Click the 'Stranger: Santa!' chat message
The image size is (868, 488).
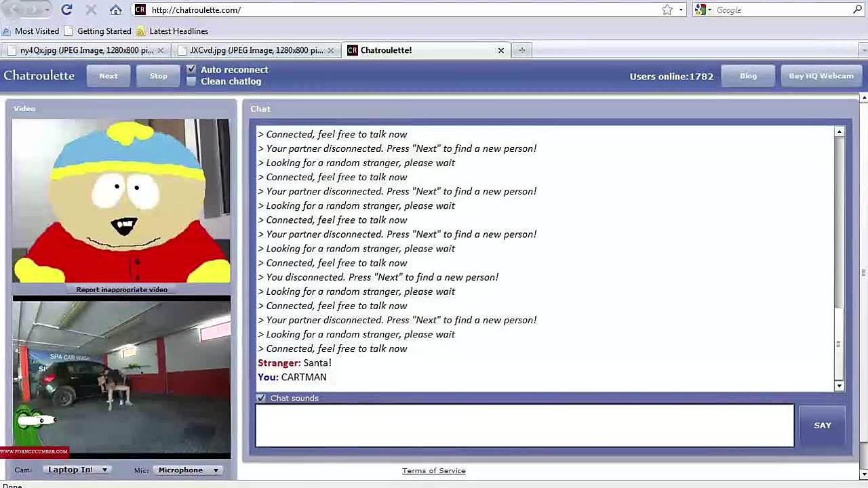(x=294, y=363)
